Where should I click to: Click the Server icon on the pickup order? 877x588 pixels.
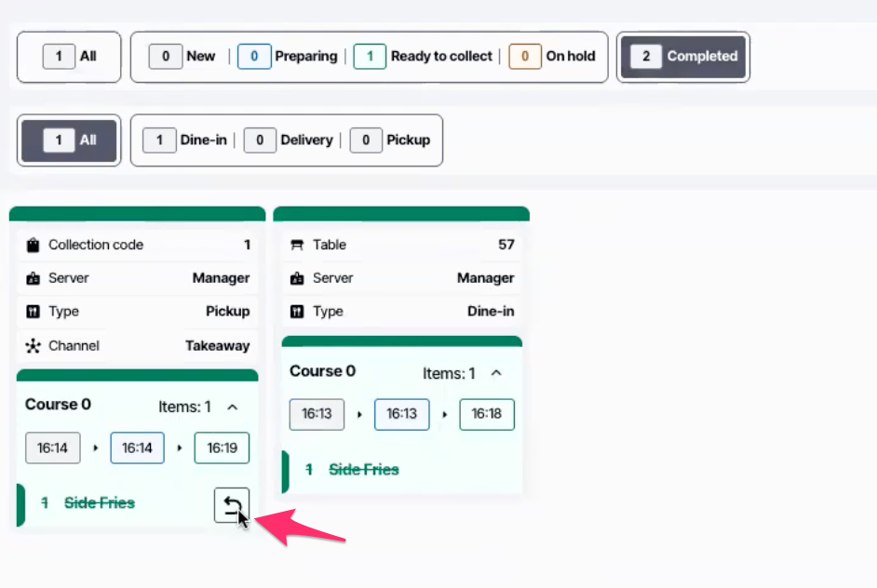(x=34, y=278)
